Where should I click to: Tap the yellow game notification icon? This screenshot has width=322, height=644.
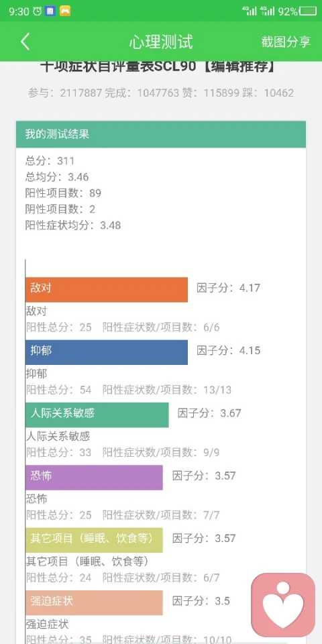[65, 11]
